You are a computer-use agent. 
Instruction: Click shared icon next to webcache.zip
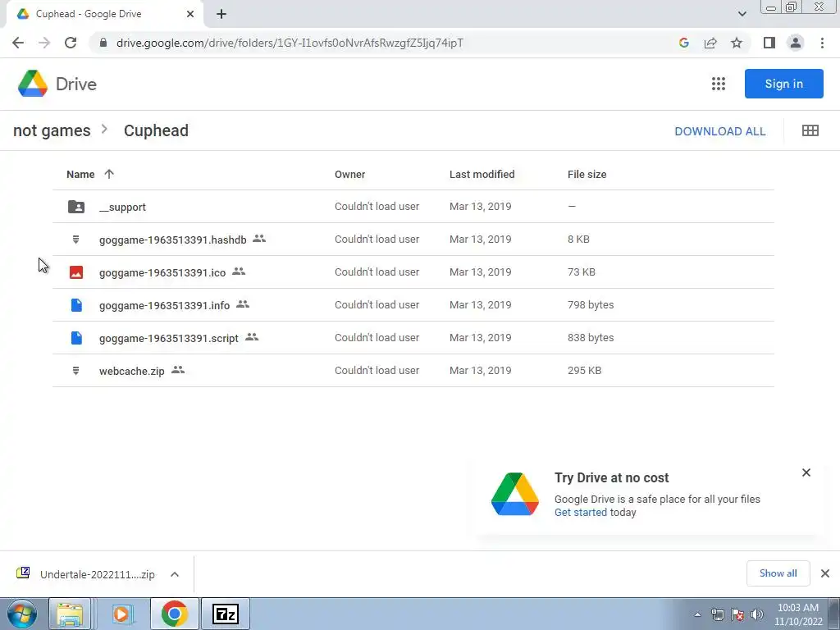178,370
